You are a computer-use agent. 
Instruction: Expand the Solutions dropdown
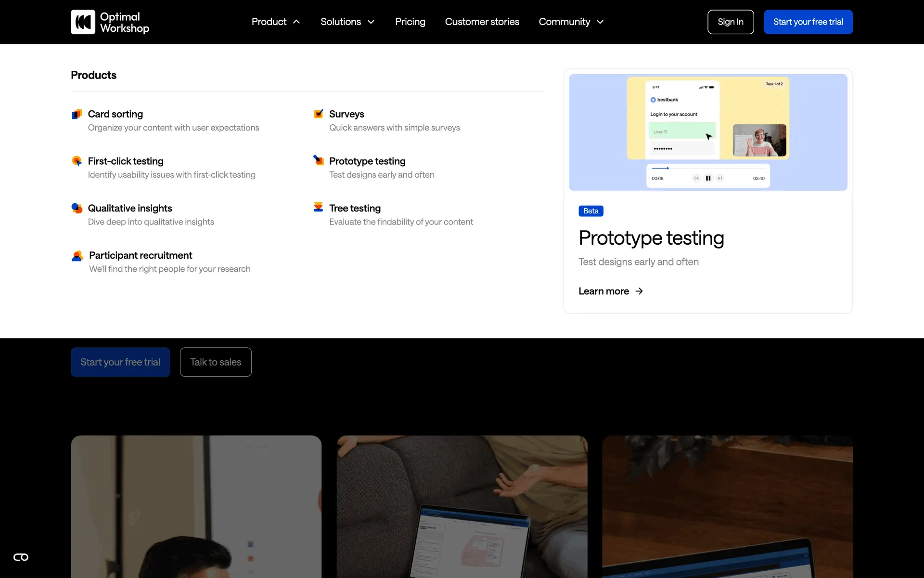[347, 22]
